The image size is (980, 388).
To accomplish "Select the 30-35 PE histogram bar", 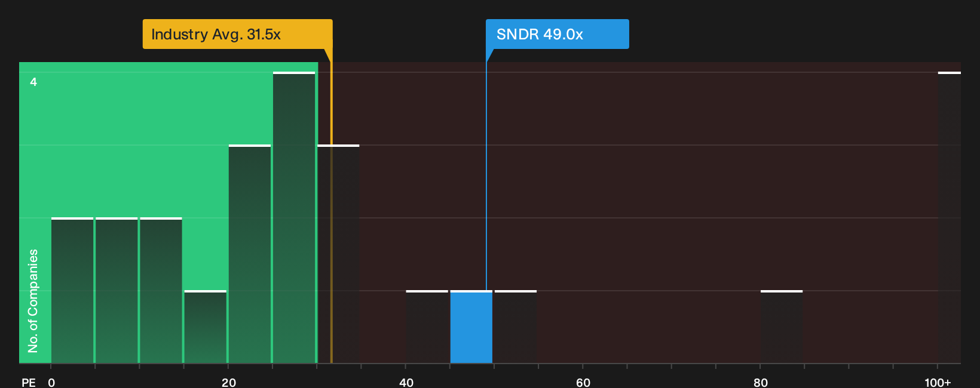I will point(338,254).
